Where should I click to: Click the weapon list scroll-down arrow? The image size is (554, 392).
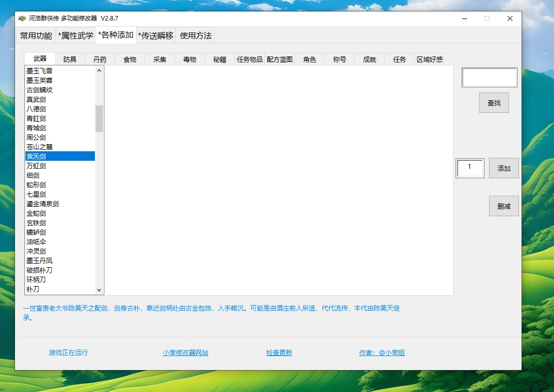pos(99,290)
